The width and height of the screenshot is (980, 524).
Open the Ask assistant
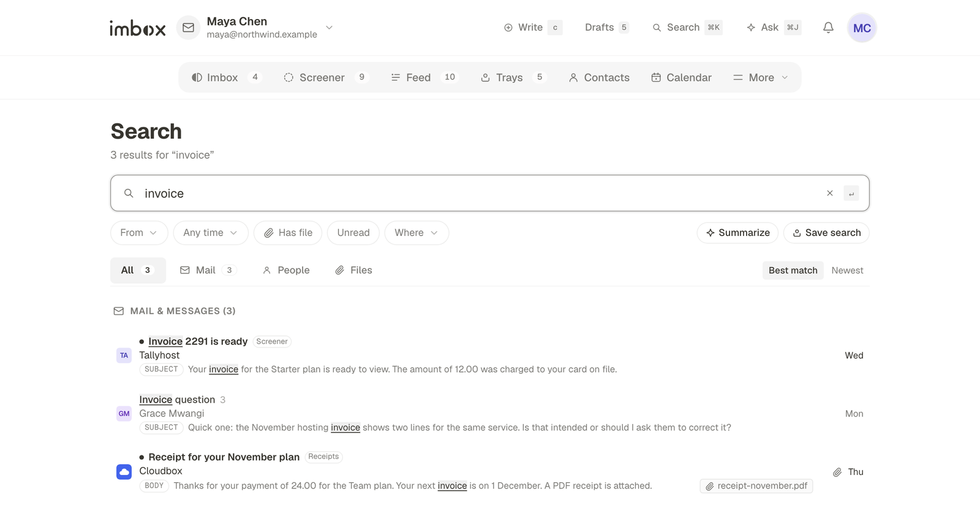point(774,28)
